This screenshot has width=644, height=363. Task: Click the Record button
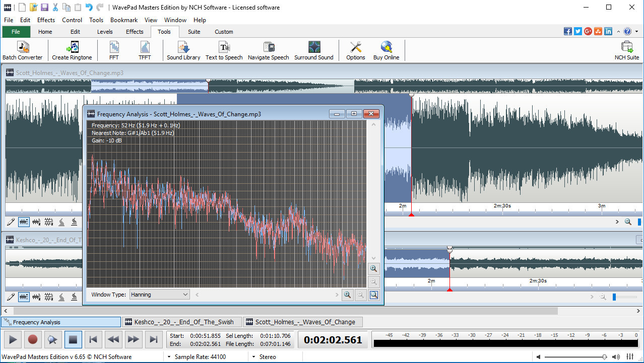coord(33,340)
